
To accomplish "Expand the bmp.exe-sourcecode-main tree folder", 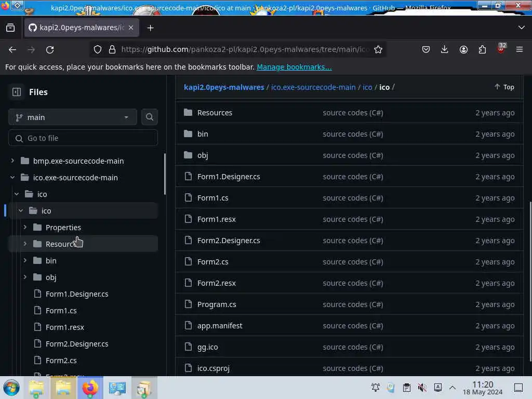I will coord(12,161).
